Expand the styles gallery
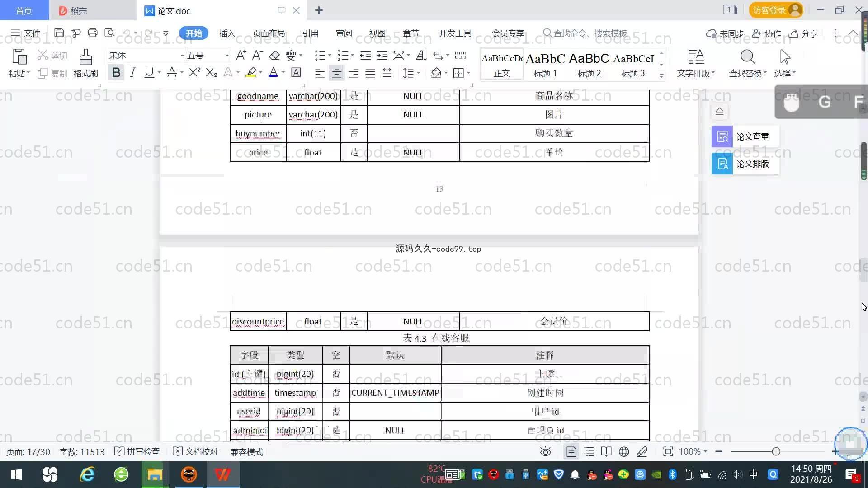Viewport: 868px width, 488px height. coord(662,75)
